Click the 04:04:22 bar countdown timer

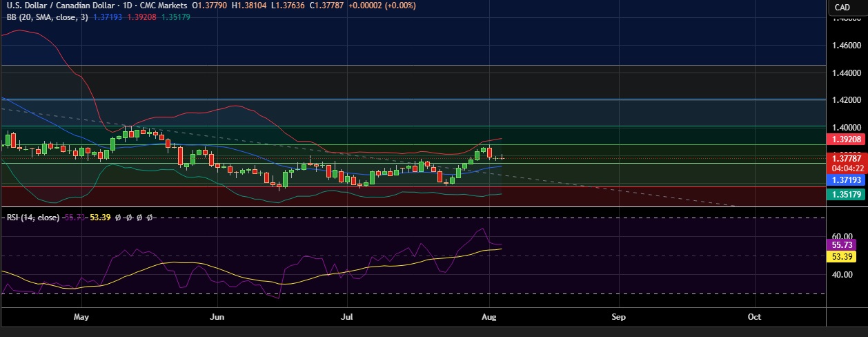click(x=847, y=168)
